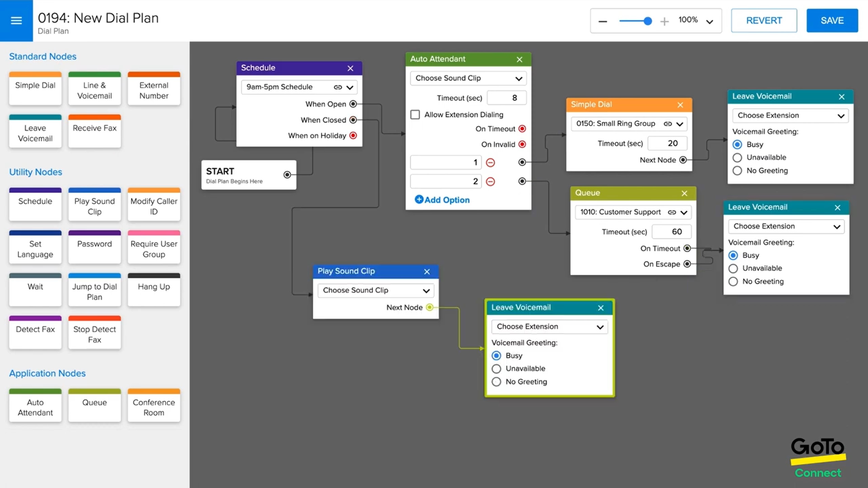Select the Schedule node from sidebar
The height and width of the screenshot is (488, 868).
(x=35, y=201)
